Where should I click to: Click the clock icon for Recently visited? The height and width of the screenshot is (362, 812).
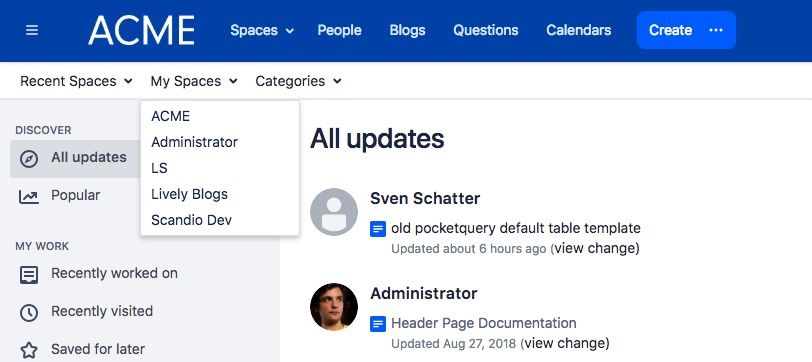[29, 313]
